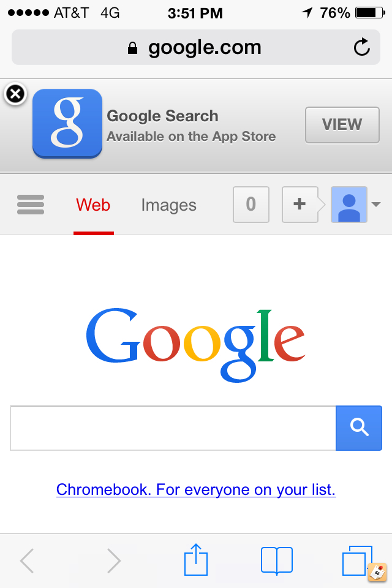Tap the Google Search app icon
The width and height of the screenshot is (392, 588).
coord(67,123)
